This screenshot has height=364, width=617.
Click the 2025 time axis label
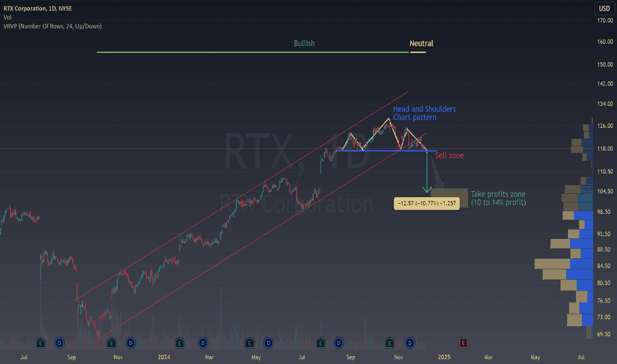[444, 357]
